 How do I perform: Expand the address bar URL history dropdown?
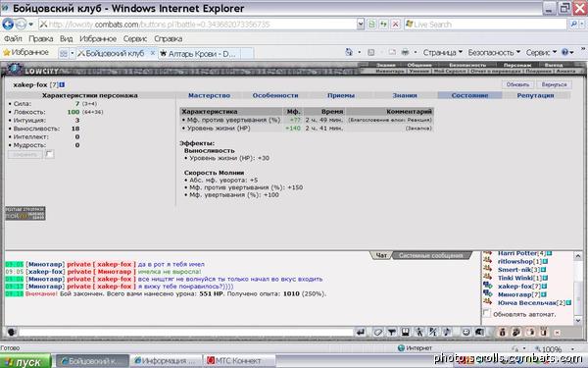361,25
